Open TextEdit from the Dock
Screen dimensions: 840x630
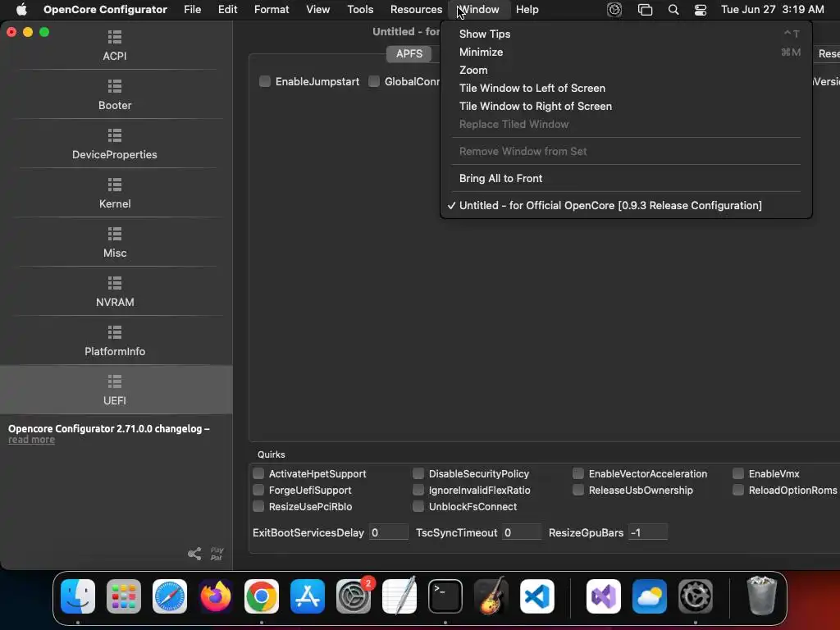399,596
